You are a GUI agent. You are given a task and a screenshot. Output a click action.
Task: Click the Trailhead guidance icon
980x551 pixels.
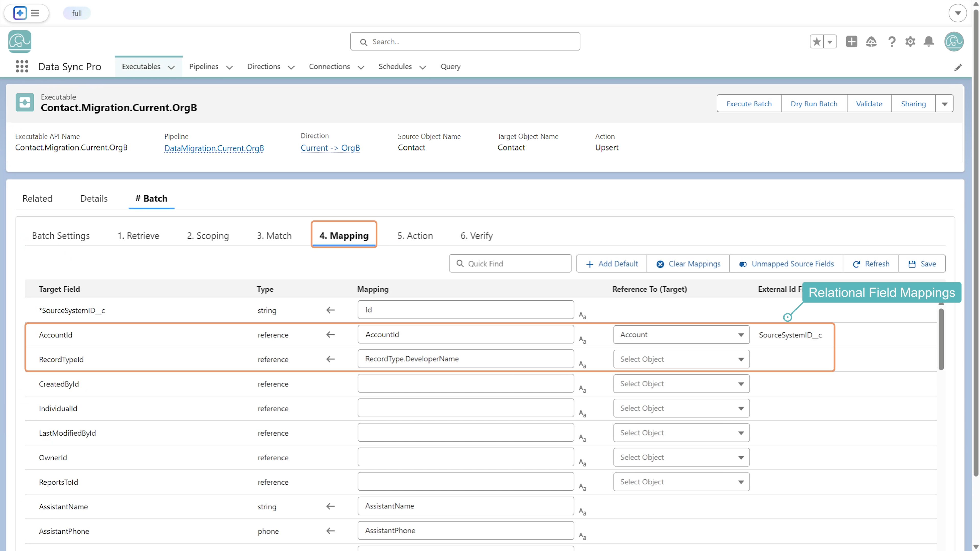point(871,41)
